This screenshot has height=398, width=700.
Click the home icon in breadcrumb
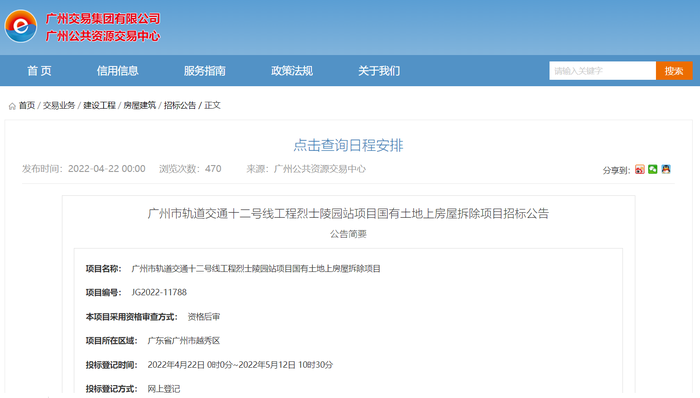click(12, 106)
